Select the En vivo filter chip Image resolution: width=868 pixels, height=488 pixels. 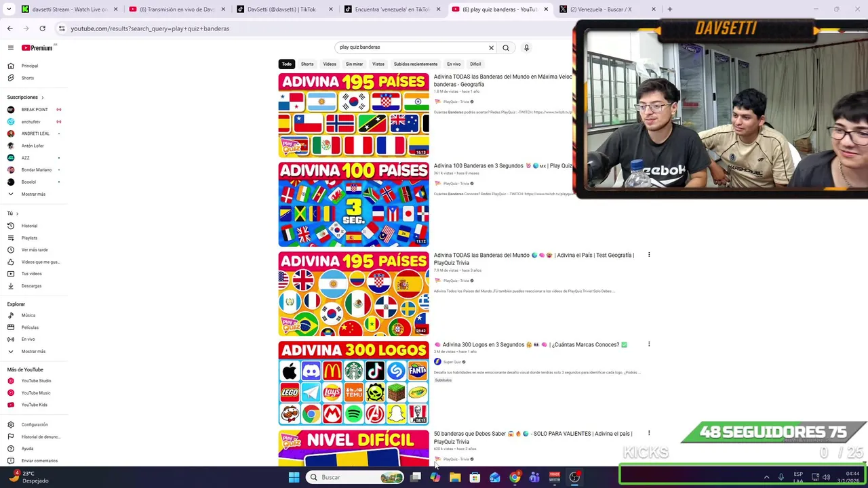[454, 64]
